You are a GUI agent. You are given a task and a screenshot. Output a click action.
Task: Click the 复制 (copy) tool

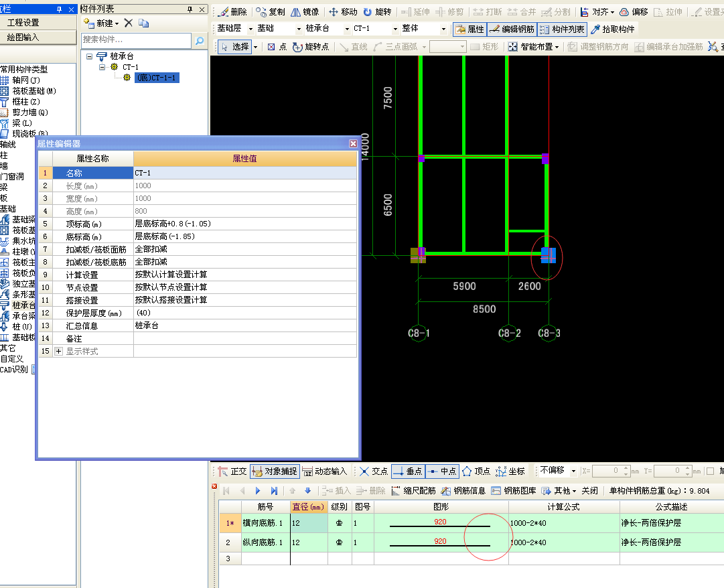coord(271,11)
